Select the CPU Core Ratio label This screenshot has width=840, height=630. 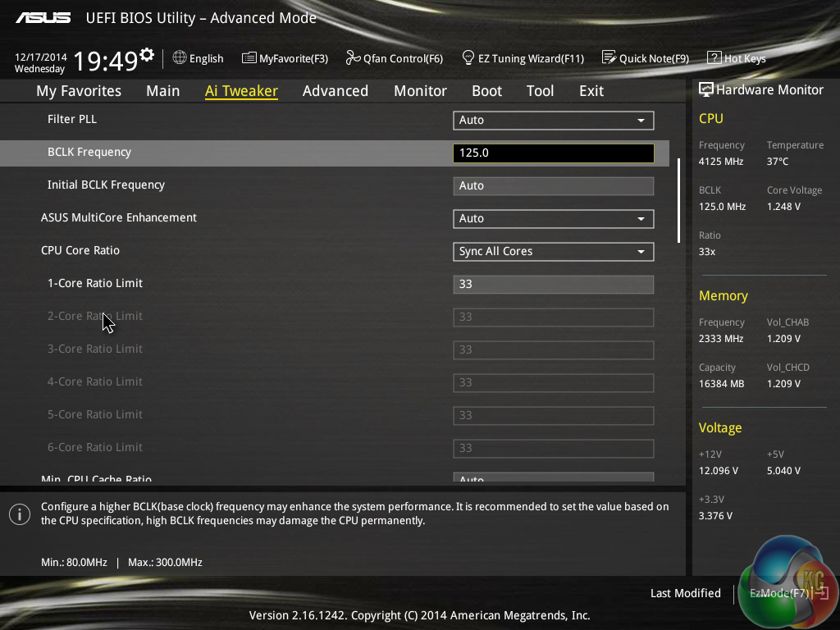80,250
